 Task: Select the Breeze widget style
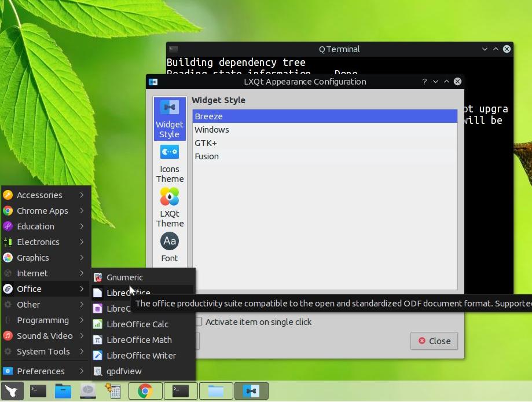point(325,116)
